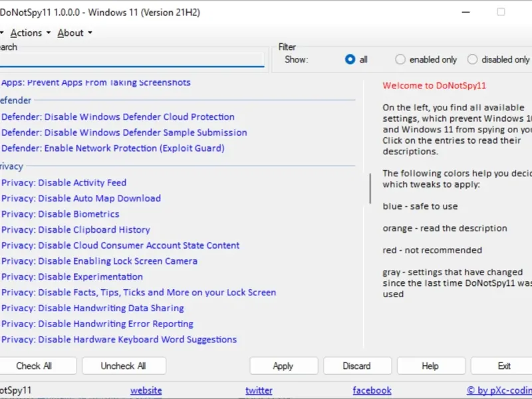532x399 pixels.
Task: Visit the twitter link
Action: point(259,390)
